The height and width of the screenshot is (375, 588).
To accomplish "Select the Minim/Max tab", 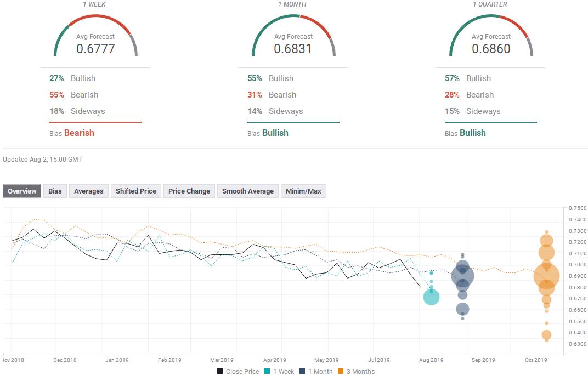I will (x=303, y=191).
